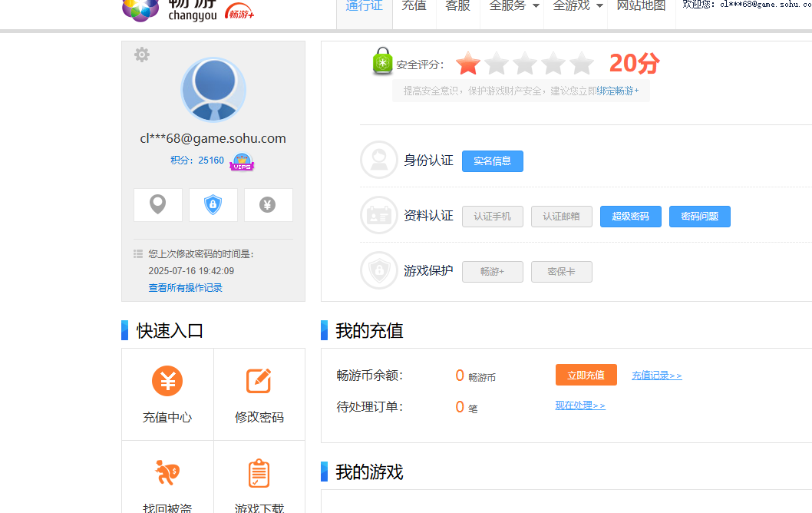Click the red first rating star

468,63
